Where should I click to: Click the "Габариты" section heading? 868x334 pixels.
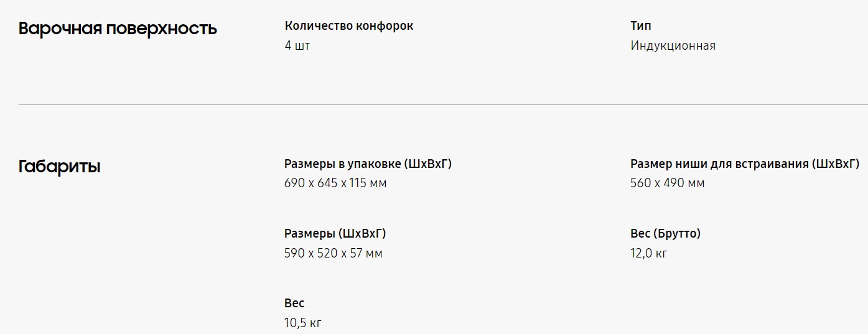[x=59, y=167]
